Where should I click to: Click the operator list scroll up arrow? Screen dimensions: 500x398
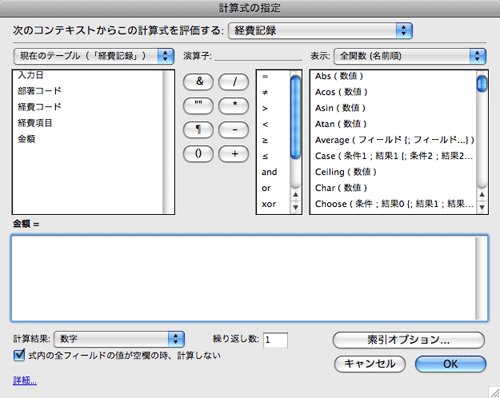295,194
